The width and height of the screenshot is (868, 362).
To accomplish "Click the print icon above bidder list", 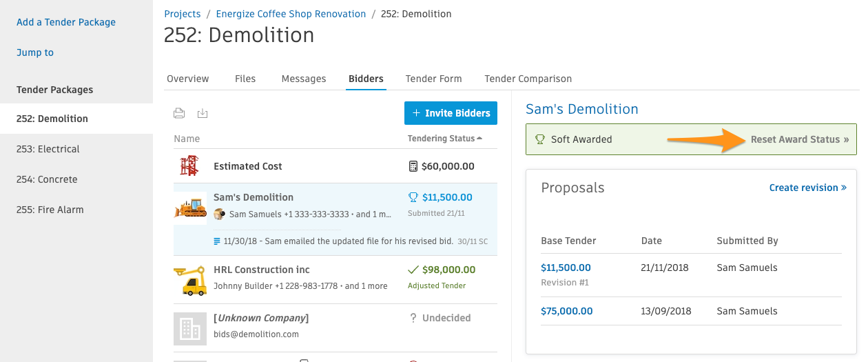I will point(179,114).
